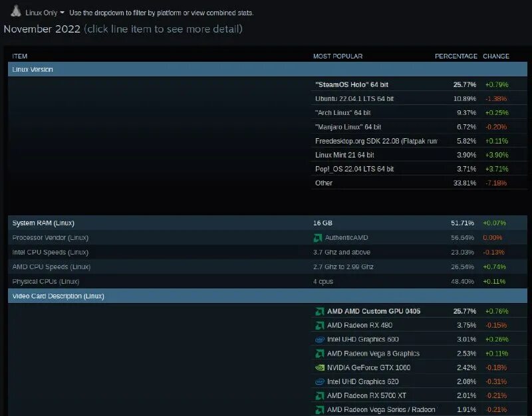Click the Tux penguin icon beside Linux Only
532x416 pixels.
pos(17,12)
